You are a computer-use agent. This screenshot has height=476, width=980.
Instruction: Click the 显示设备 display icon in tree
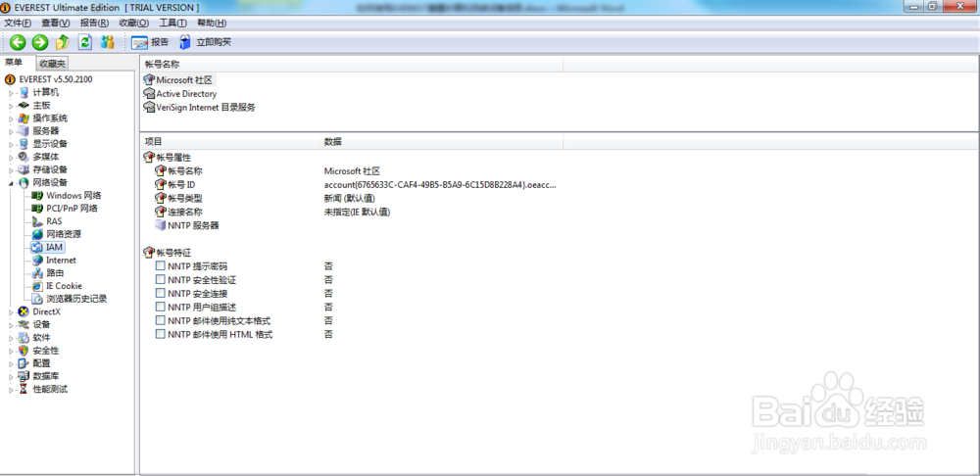click(x=24, y=144)
